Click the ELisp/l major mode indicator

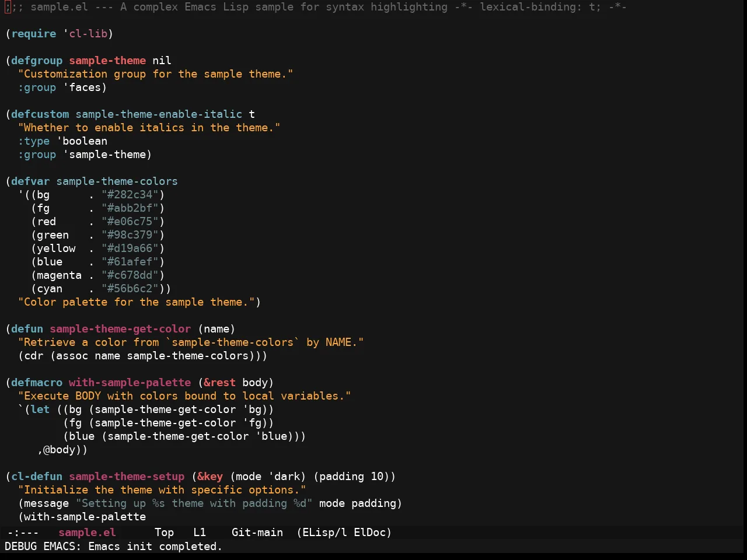pyautogui.click(x=324, y=533)
